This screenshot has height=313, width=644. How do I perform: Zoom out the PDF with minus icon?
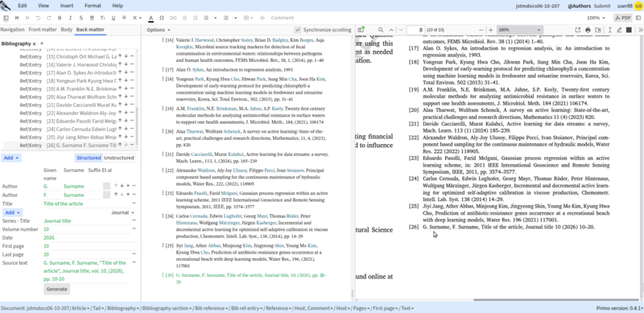481,30
